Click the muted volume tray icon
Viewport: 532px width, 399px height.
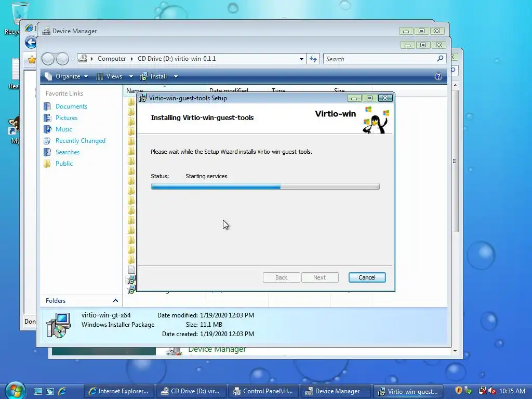(491, 391)
